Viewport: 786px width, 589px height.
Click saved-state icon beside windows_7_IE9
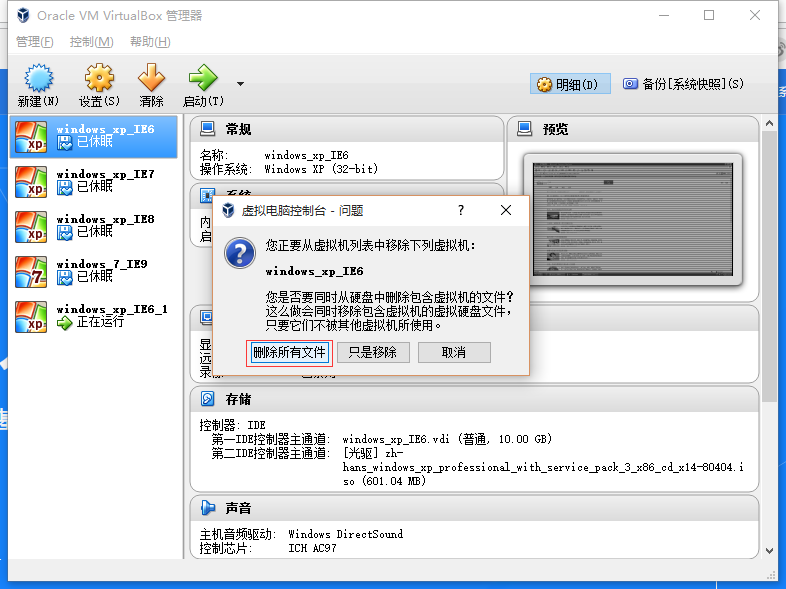(65, 278)
